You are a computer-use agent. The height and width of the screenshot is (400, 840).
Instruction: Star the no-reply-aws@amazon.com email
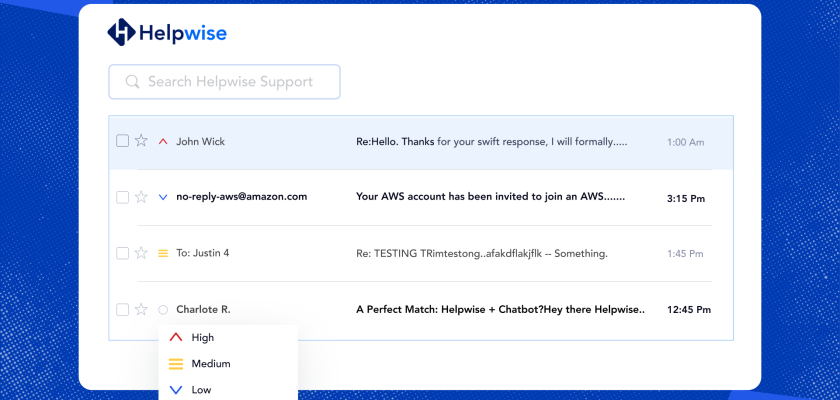[141, 198]
